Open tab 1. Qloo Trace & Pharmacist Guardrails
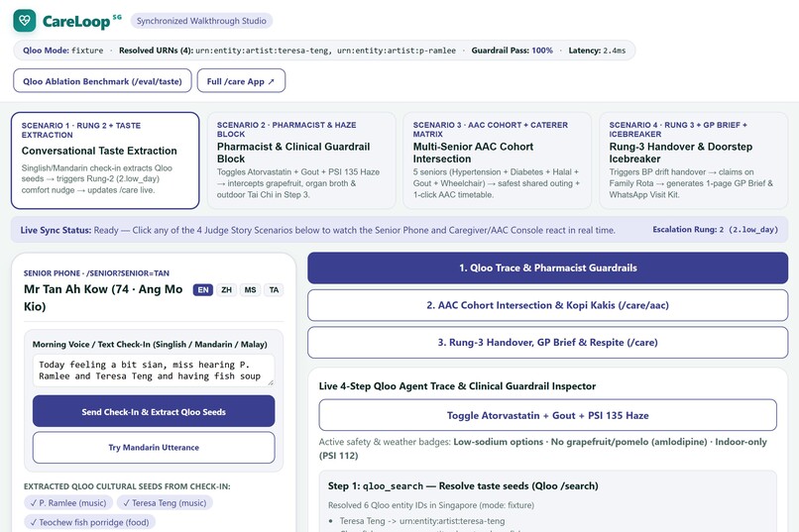The height and width of the screenshot is (532, 799). click(x=548, y=267)
